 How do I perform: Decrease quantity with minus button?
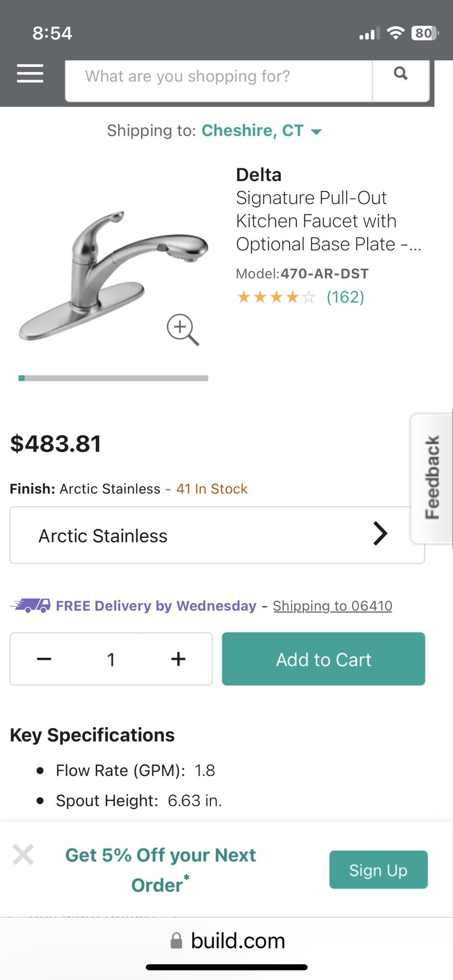point(44,659)
